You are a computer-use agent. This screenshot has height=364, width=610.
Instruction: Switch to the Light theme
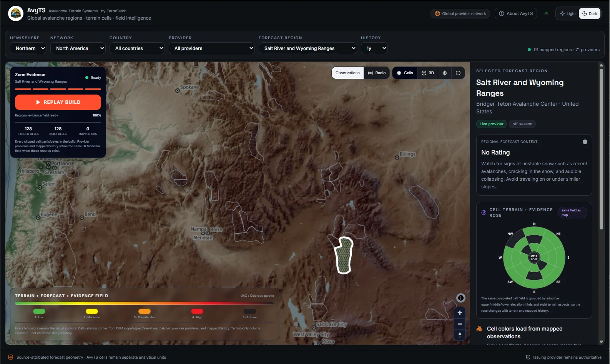tap(568, 13)
